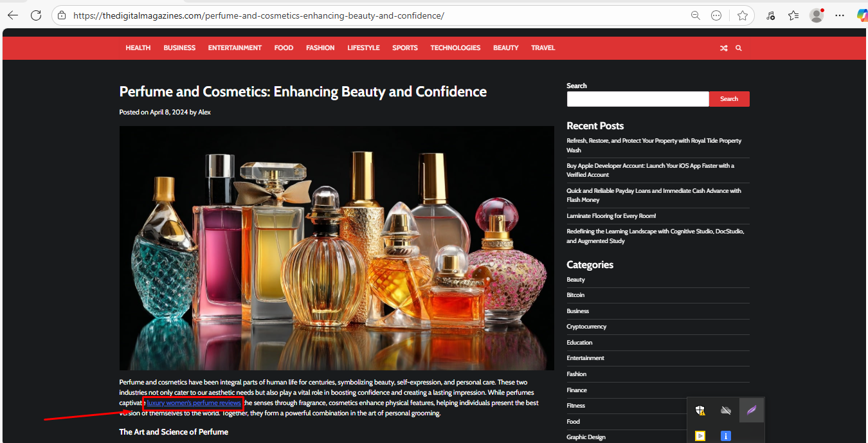This screenshot has height=443, width=868.
Task: Open the Settings and more ellipsis menu
Action: (x=840, y=15)
